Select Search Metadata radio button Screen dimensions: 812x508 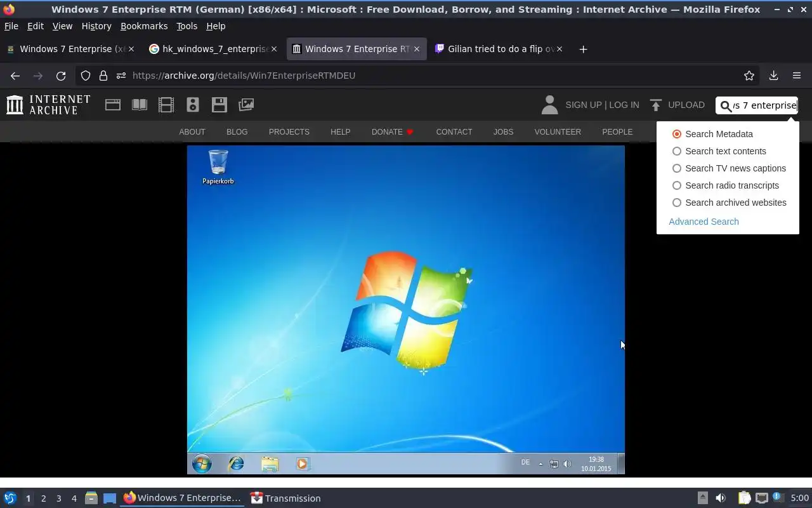pyautogui.click(x=677, y=134)
